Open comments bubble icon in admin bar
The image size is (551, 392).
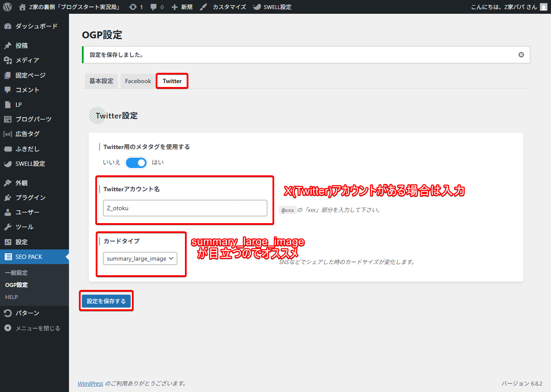(x=154, y=7)
